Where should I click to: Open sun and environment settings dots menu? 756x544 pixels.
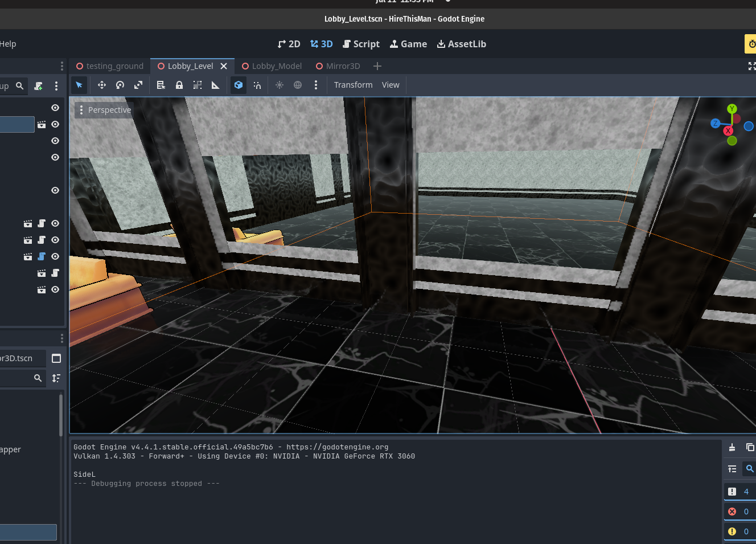(x=316, y=85)
